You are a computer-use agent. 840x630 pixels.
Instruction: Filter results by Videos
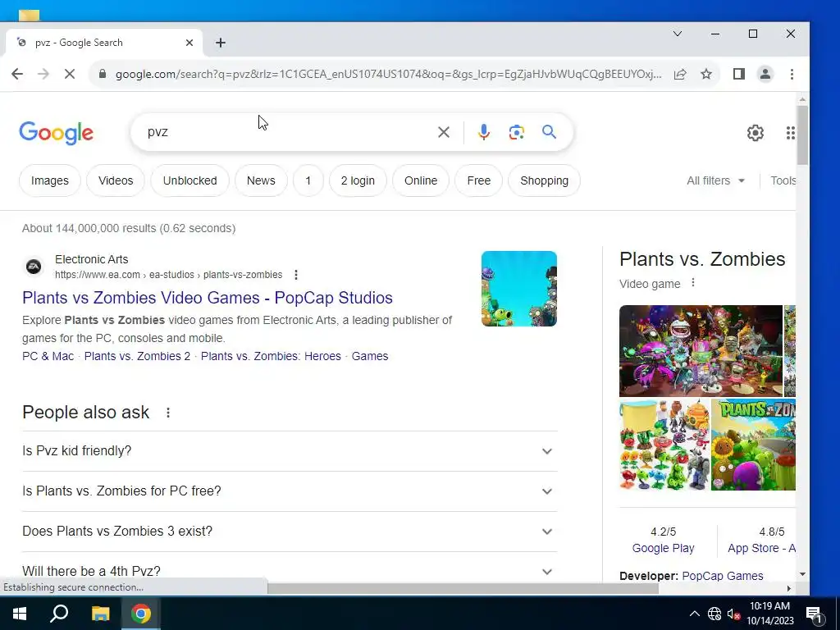coord(116,180)
